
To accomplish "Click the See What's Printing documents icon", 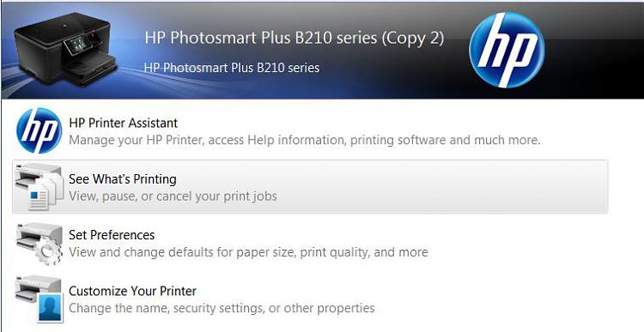I will pyautogui.click(x=39, y=187).
